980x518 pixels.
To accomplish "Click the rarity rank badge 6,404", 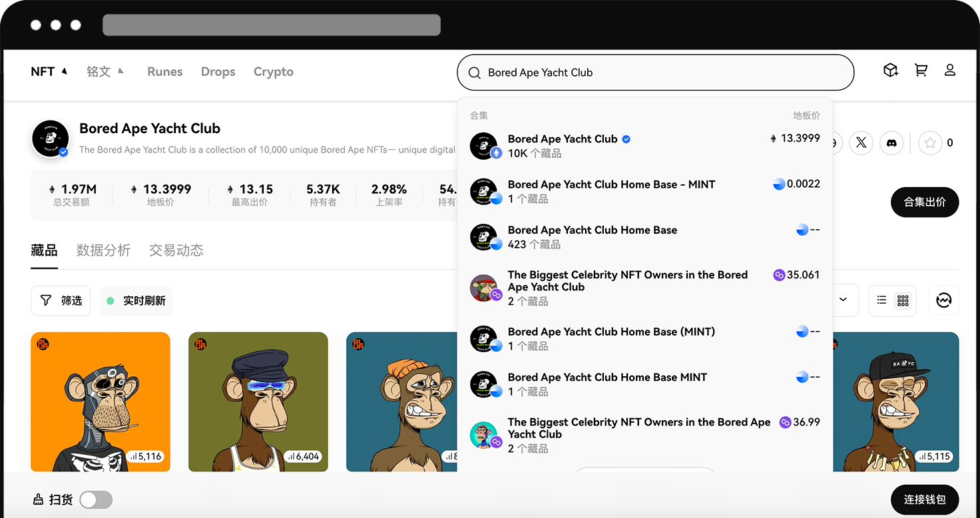I will coord(304,457).
